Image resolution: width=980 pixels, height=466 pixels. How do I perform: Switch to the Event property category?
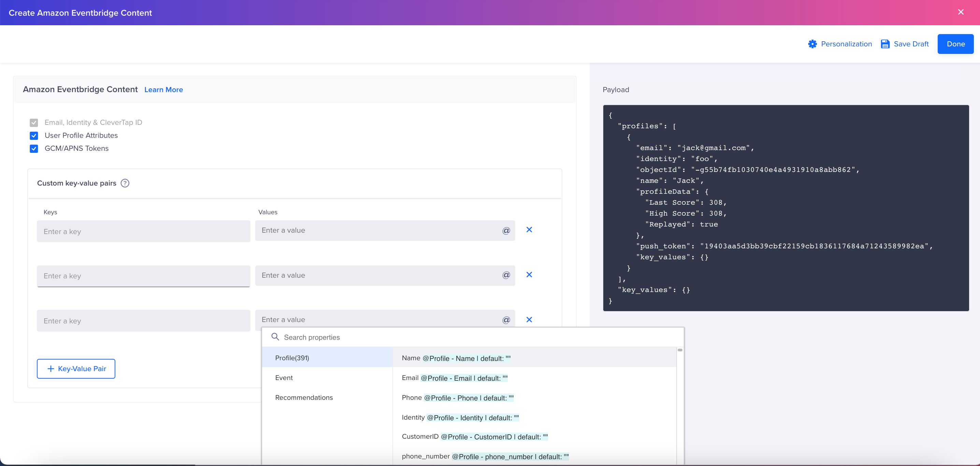[284, 378]
